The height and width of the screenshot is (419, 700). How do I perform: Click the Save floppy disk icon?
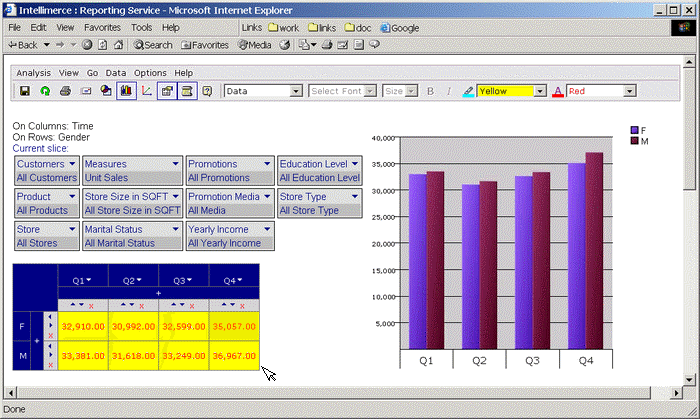25,91
